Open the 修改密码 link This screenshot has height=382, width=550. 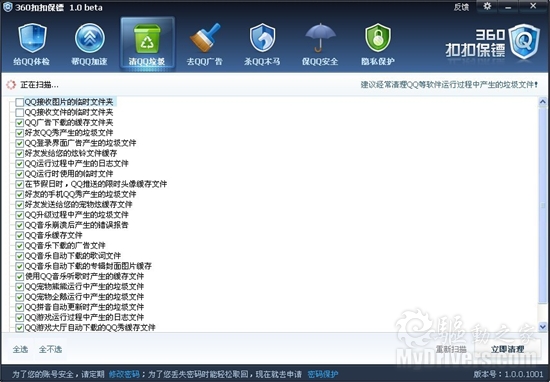[124, 374]
